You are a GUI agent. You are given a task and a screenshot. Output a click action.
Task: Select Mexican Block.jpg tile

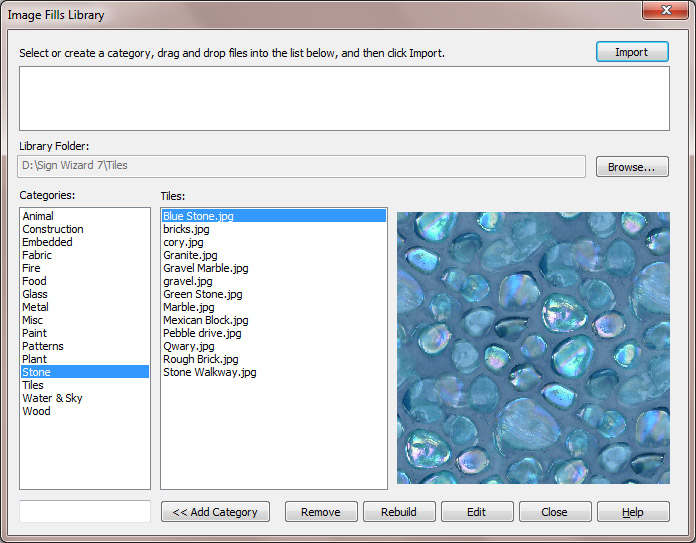(x=274, y=320)
